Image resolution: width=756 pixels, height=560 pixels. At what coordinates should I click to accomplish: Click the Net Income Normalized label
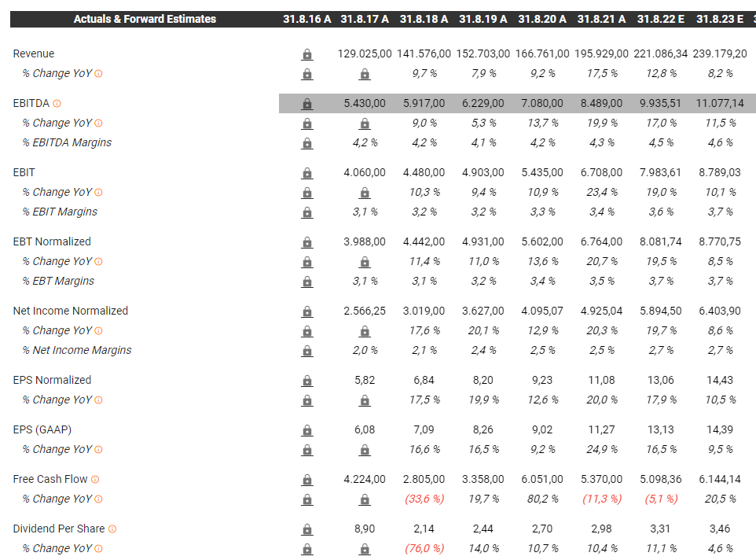[x=71, y=311]
